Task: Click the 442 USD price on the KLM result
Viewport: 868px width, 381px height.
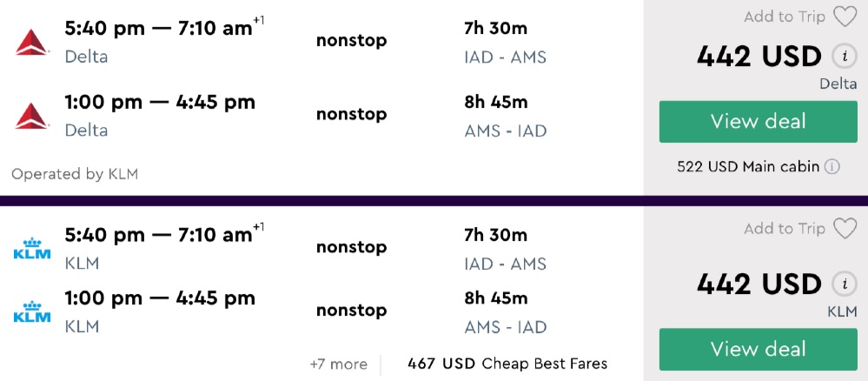Action: click(x=758, y=284)
